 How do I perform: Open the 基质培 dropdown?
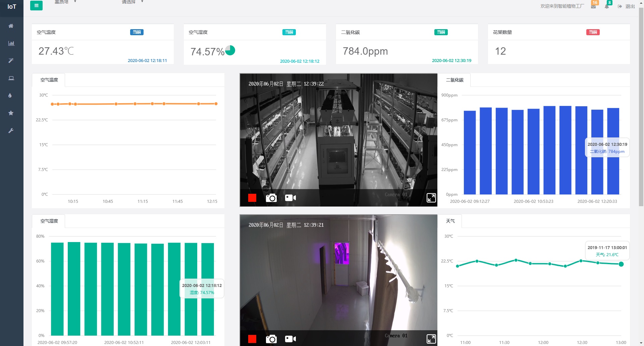pyautogui.click(x=65, y=2)
